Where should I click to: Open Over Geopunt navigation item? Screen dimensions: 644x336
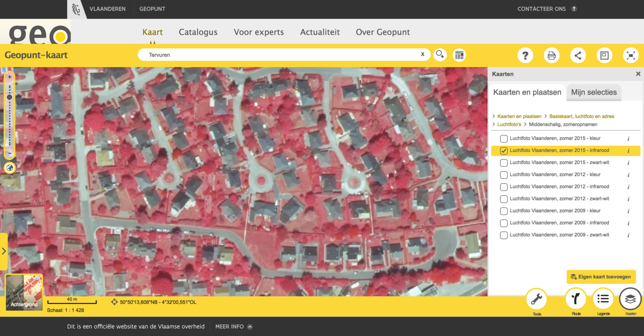(x=383, y=32)
